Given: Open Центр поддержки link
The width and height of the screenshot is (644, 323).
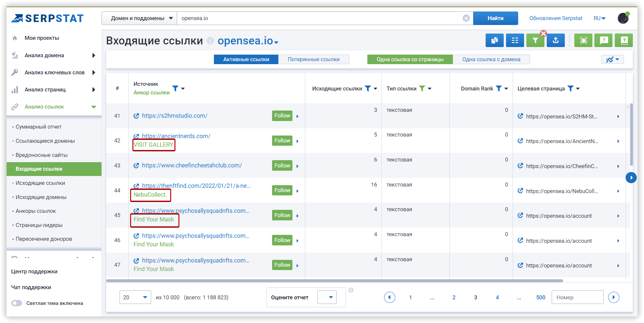Looking at the screenshot, I should point(34,271).
